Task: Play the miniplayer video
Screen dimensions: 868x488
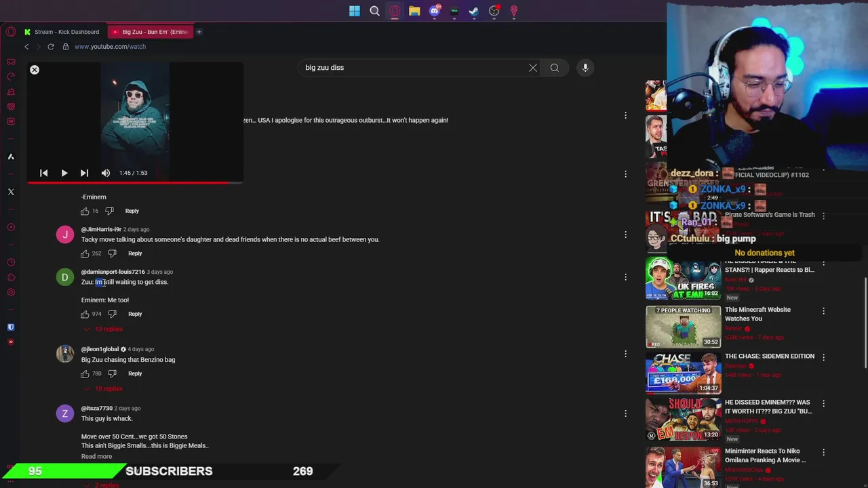Action: point(64,173)
